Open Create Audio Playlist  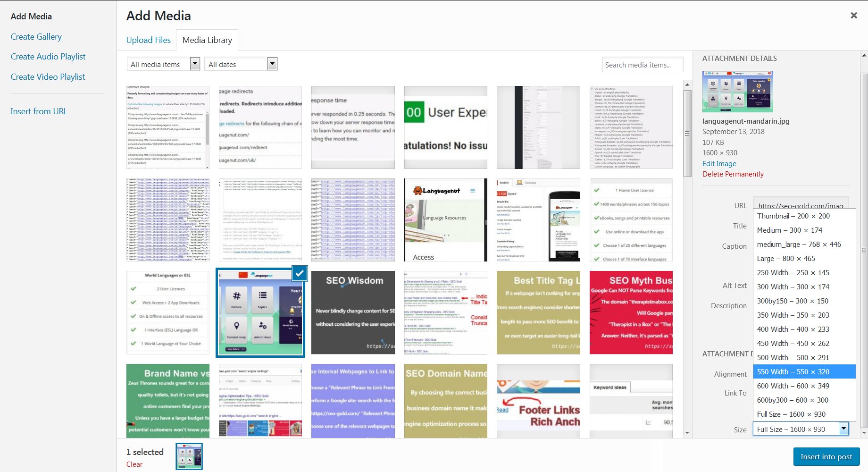(x=48, y=57)
